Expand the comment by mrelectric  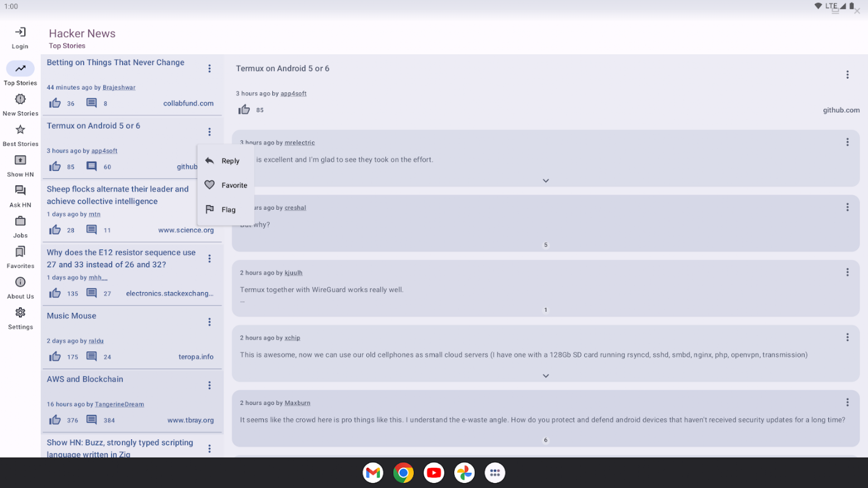click(x=546, y=181)
